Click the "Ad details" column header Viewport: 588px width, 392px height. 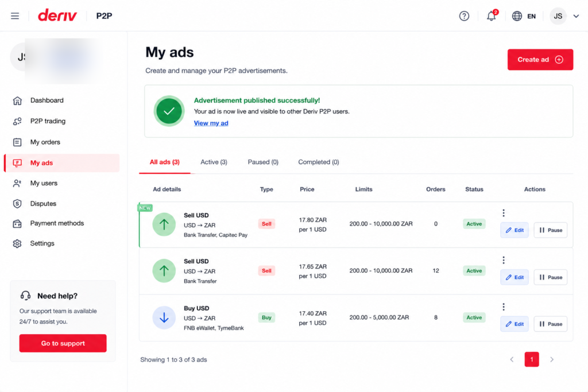167,189
